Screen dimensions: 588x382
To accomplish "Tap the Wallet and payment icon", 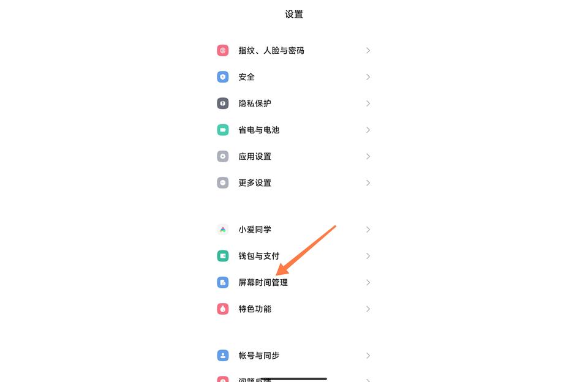I will click(223, 256).
